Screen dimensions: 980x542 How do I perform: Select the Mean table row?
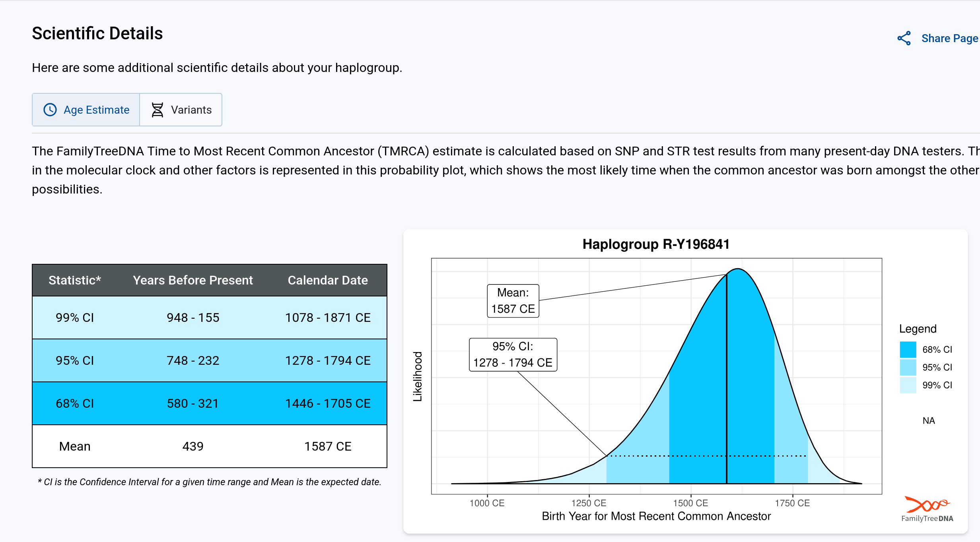coord(209,446)
